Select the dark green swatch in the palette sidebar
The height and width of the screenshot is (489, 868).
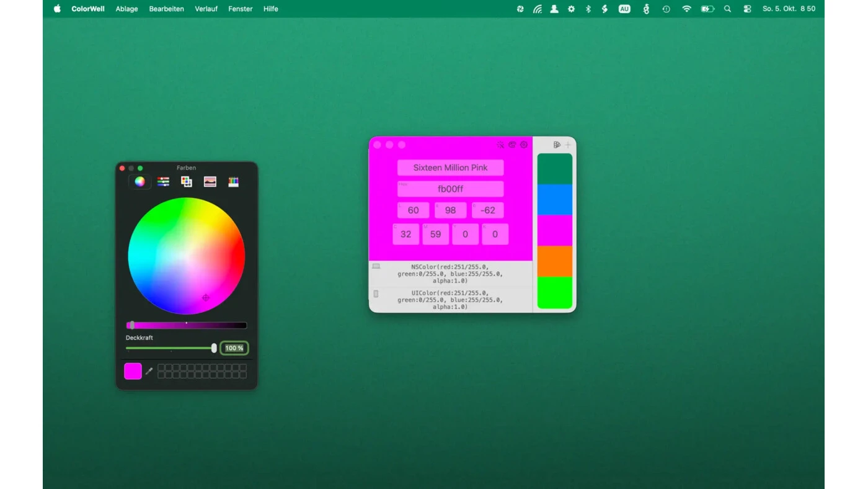click(554, 169)
